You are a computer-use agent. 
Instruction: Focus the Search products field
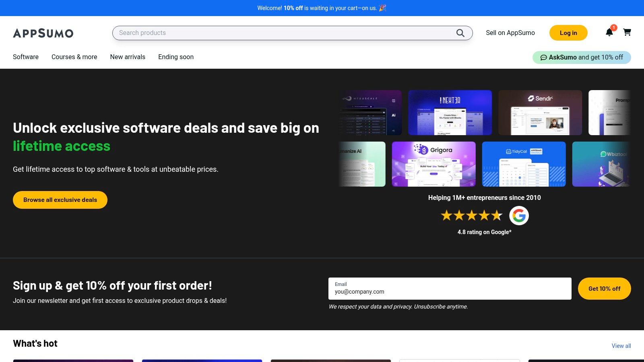click(293, 33)
